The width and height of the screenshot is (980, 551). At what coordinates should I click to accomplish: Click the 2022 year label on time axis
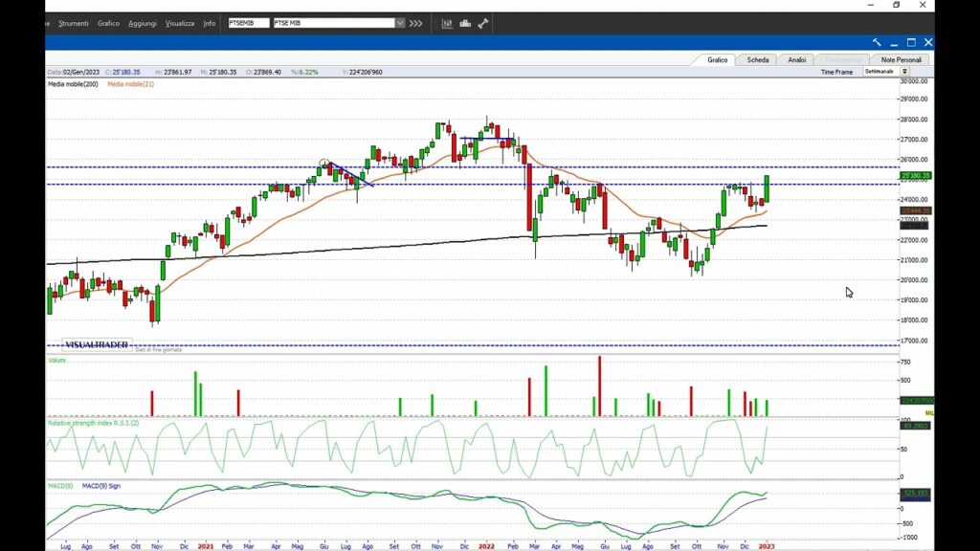click(x=486, y=546)
